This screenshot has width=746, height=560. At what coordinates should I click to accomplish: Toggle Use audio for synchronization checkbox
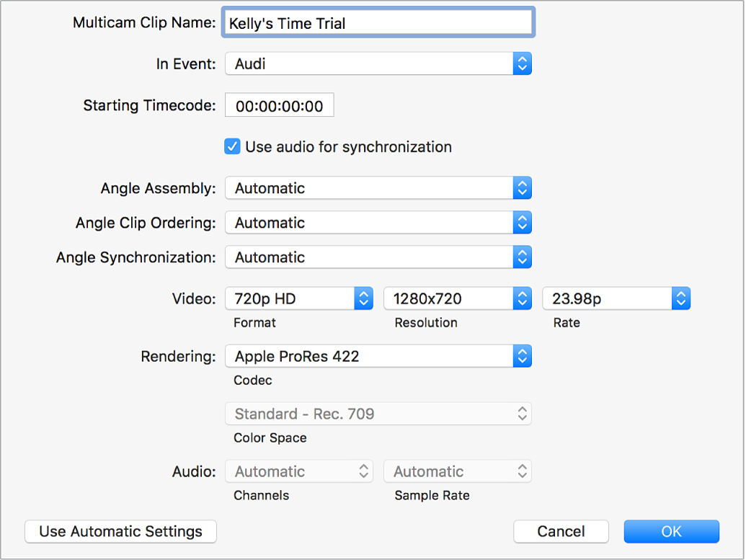[232, 147]
